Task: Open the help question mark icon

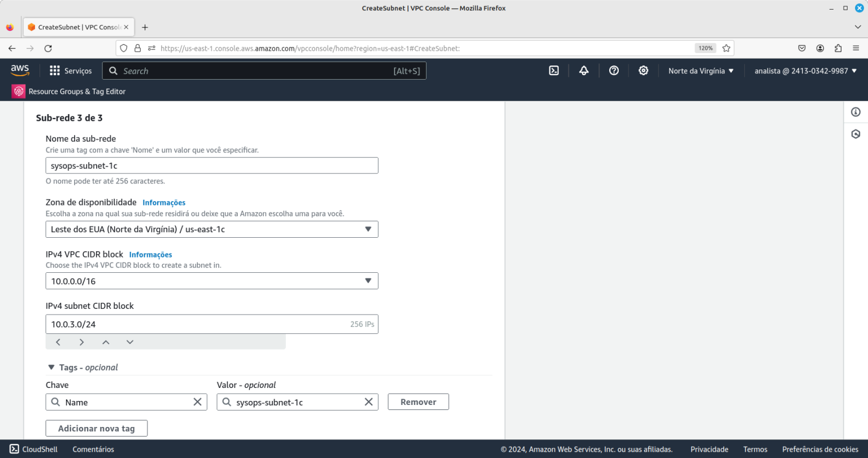Action: pos(614,71)
